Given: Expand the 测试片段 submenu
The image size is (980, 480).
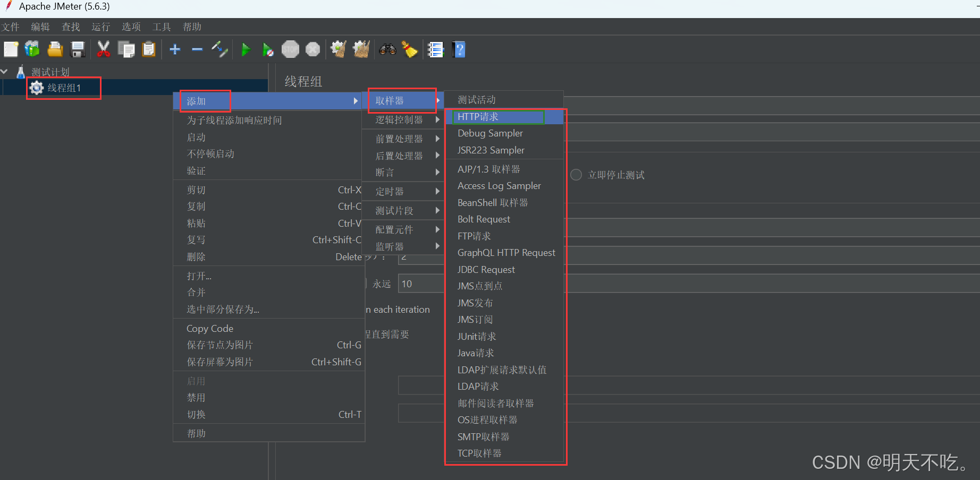Looking at the screenshot, I should (403, 210).
